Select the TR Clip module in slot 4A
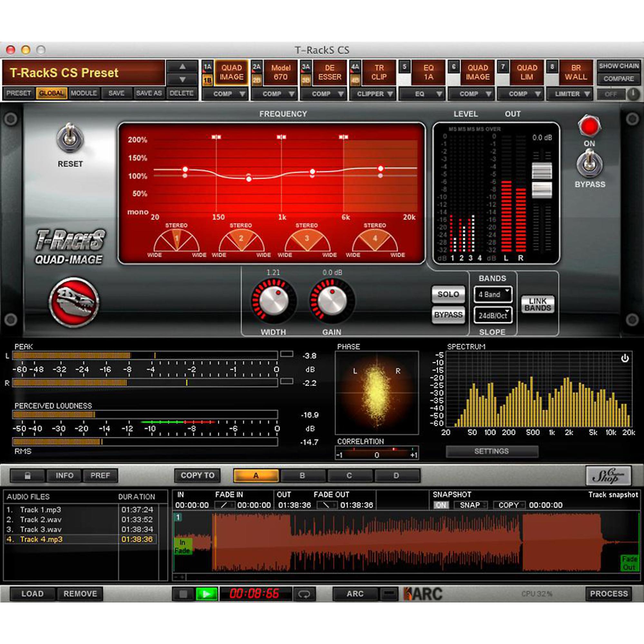 [x=379, y=73]
